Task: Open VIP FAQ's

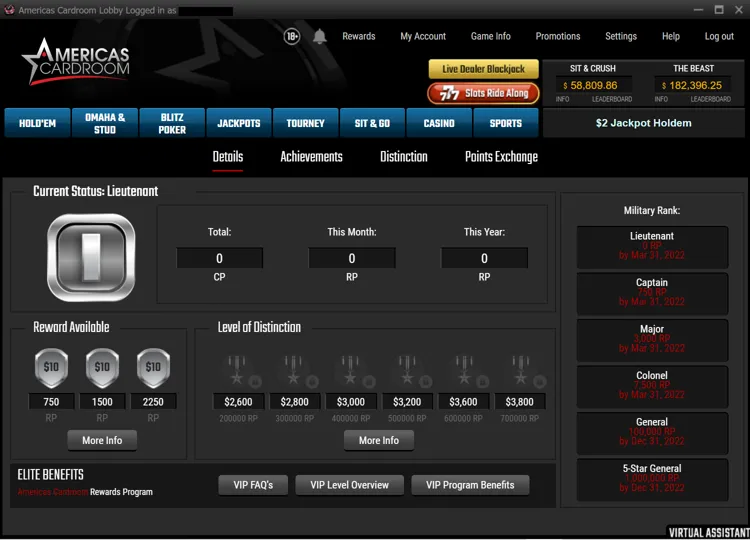Action: click(253, 485)
